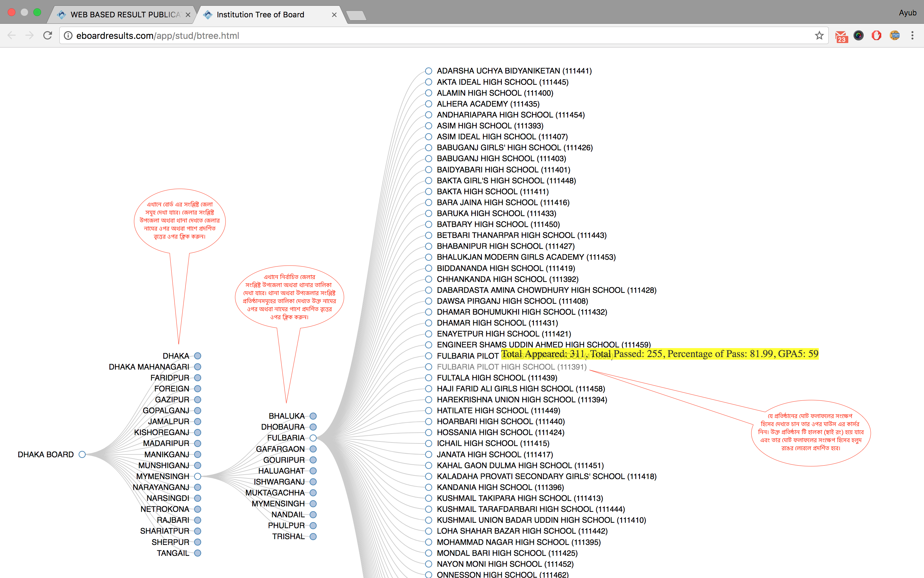Click circle beside JANATA HIGH SCHOOL
The image size is (924, 578).
[428, 454]
